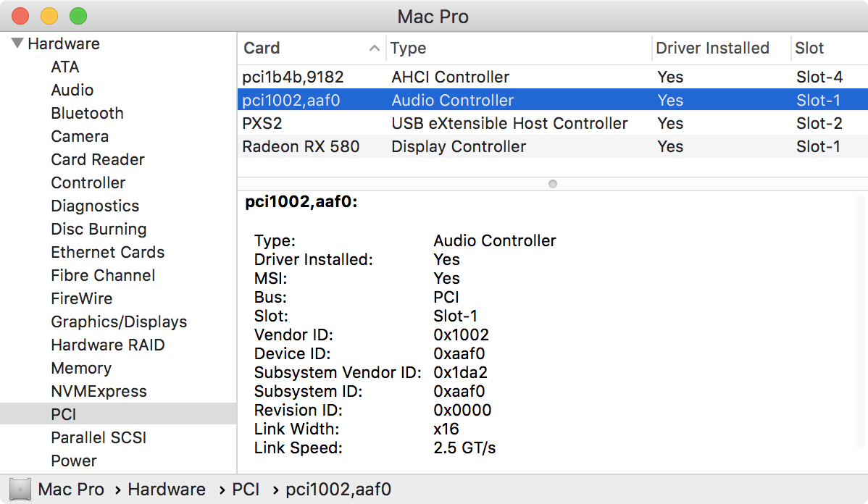Image resolution: width=868 pixels, height=504 pixels.
Task: Click the Vendor ID value 0x1002
Action: (461, 335)
